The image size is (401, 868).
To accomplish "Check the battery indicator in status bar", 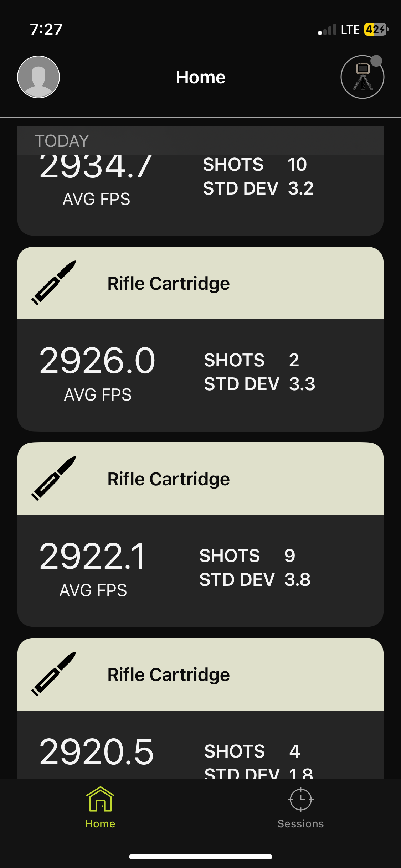I will point(375,30).
